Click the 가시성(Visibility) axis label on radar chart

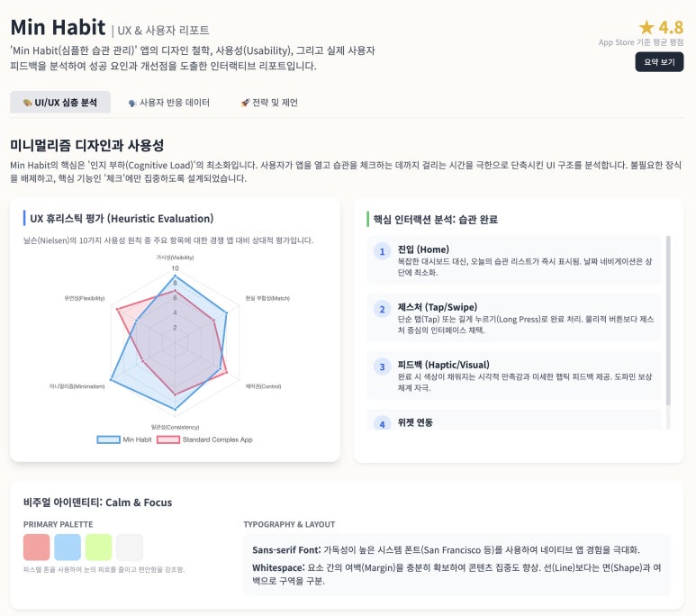[x=176, y=257]
